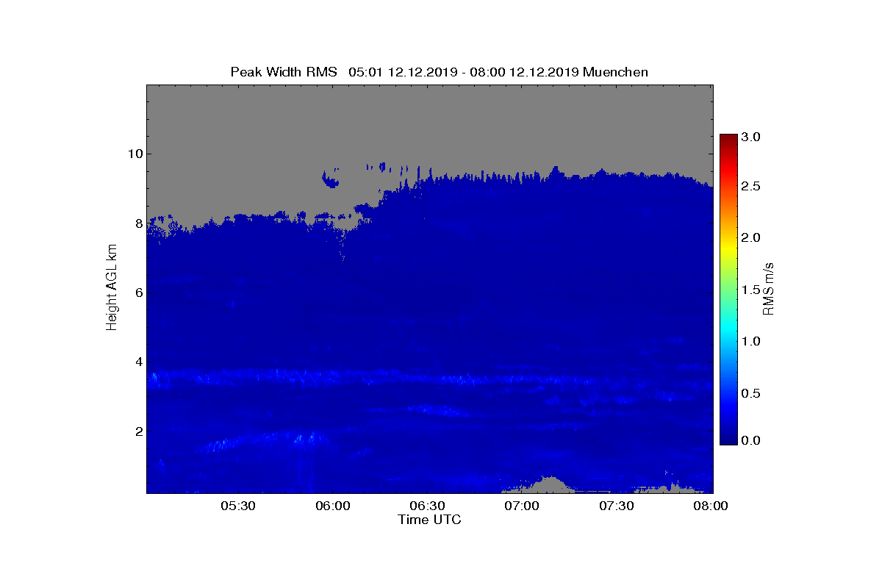The image size is (882, 588).
Task: Click the colorbar value 0.5
Action: 750,393
